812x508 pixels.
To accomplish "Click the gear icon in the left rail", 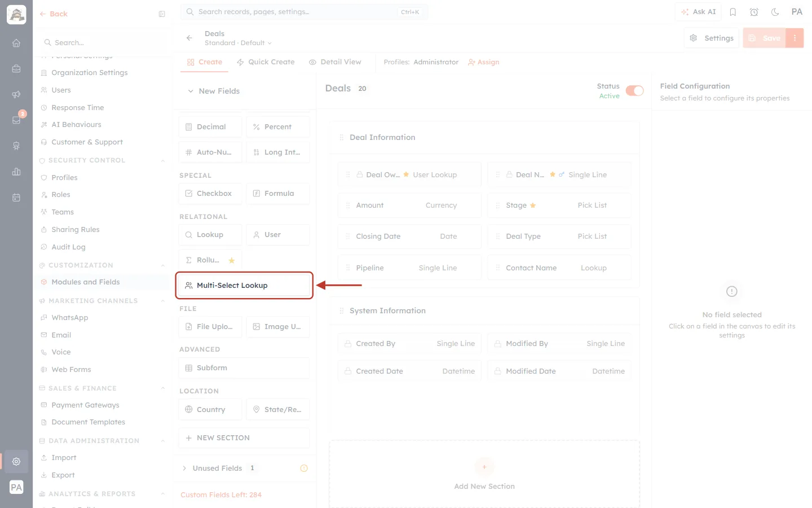I will pos(16,461).
